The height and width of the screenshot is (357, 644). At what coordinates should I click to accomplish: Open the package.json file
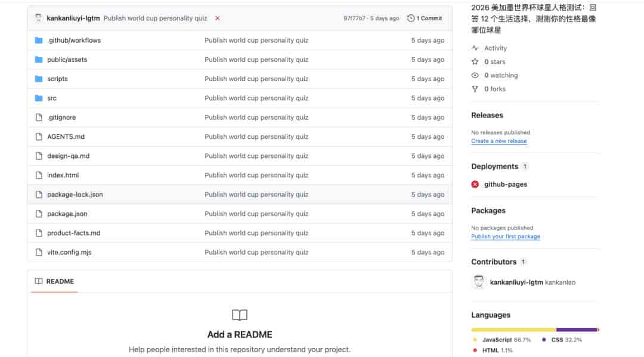coord(67,214)
